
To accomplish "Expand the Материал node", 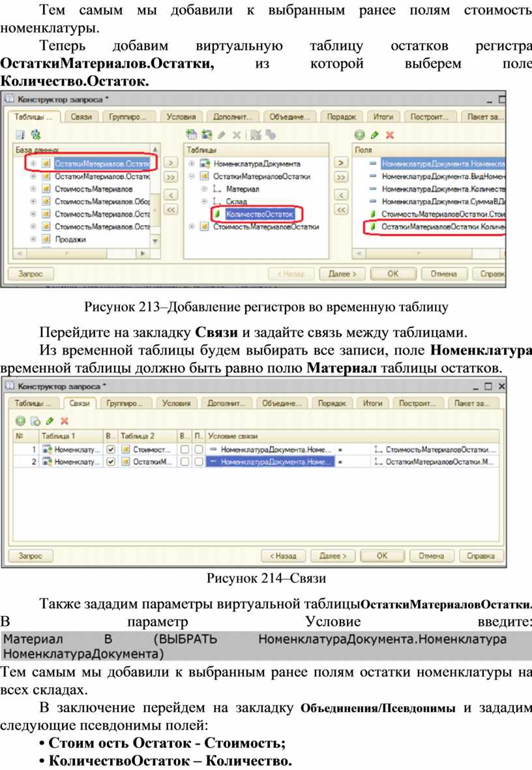I will (x=204, y=188).
